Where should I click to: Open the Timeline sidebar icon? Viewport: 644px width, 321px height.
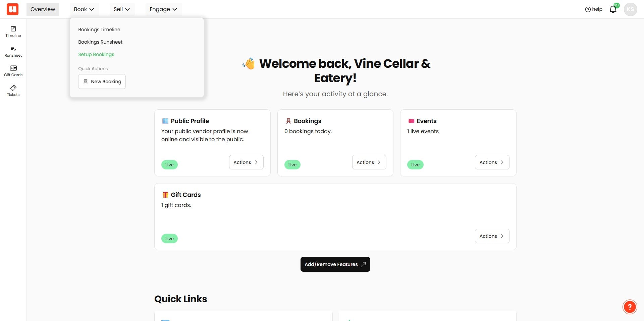pyautogui.click(x=13, y=32)
